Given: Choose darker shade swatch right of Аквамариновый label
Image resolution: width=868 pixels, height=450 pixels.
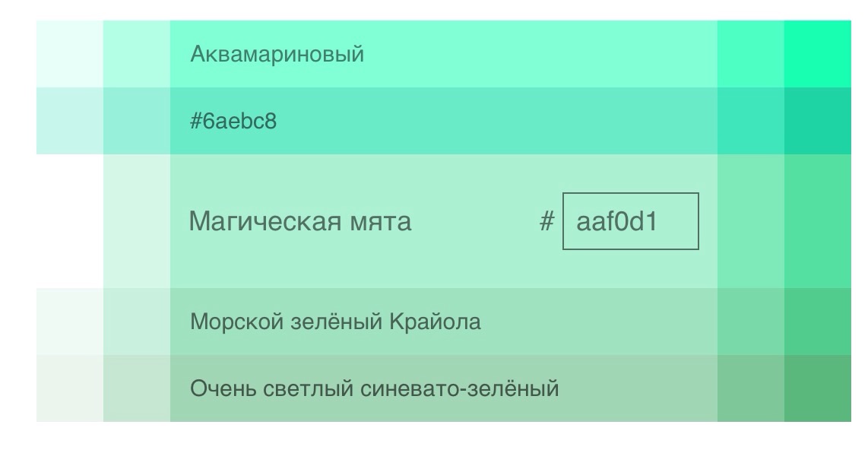Looking at the screenshot, I should 751,54.
